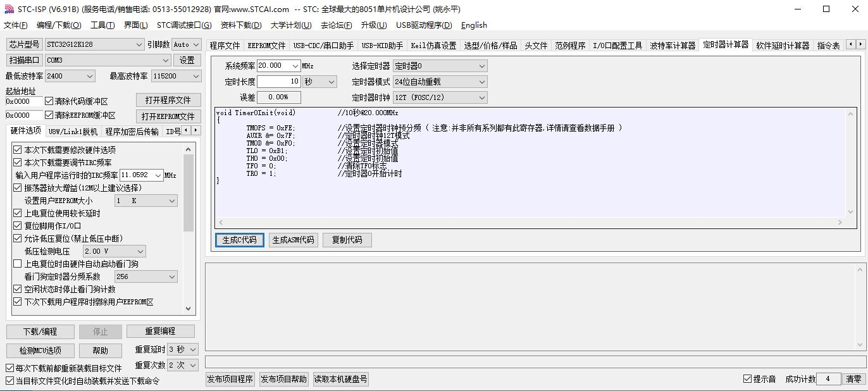Click hardware options vertical scrollbar thumb
The width and height of the screenshot is (868, 391).
click(189, 193)
